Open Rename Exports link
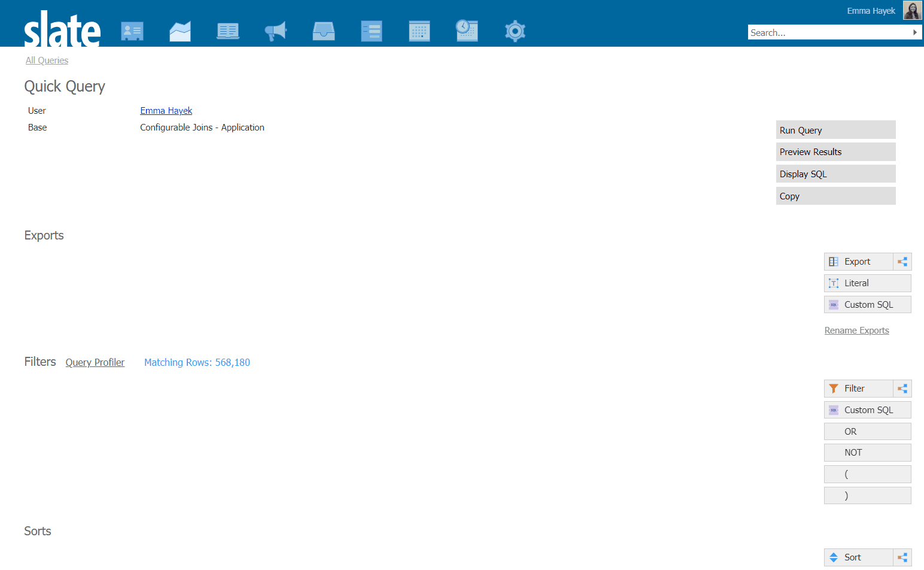 coord(856,331)
